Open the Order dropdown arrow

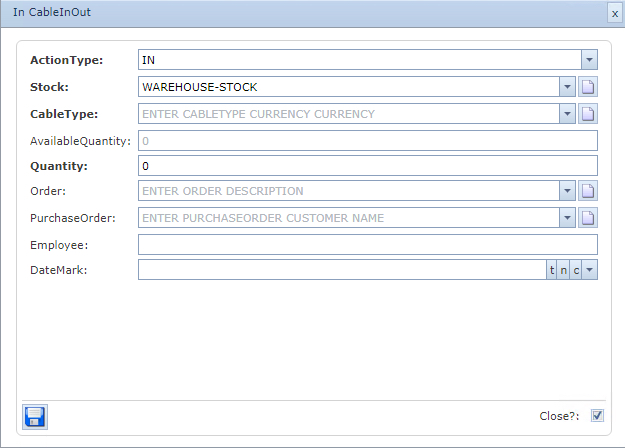[x=568, y=191]
